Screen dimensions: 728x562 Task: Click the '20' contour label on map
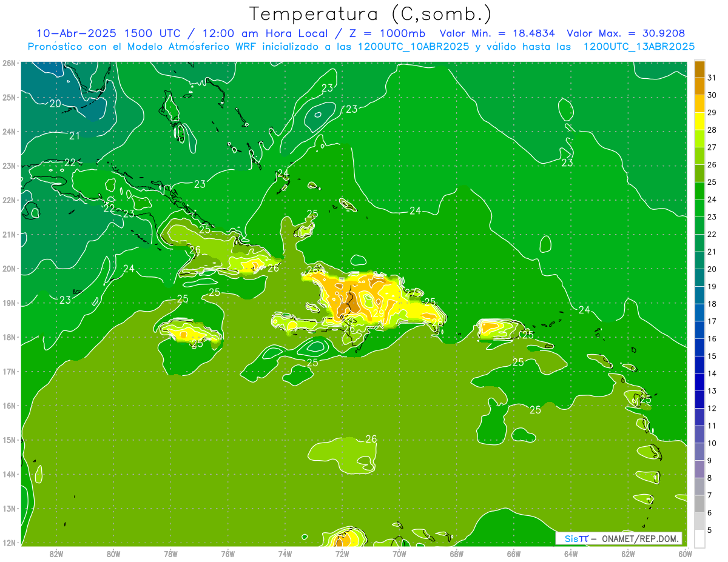pyautogui.click(x=55, y=103)
